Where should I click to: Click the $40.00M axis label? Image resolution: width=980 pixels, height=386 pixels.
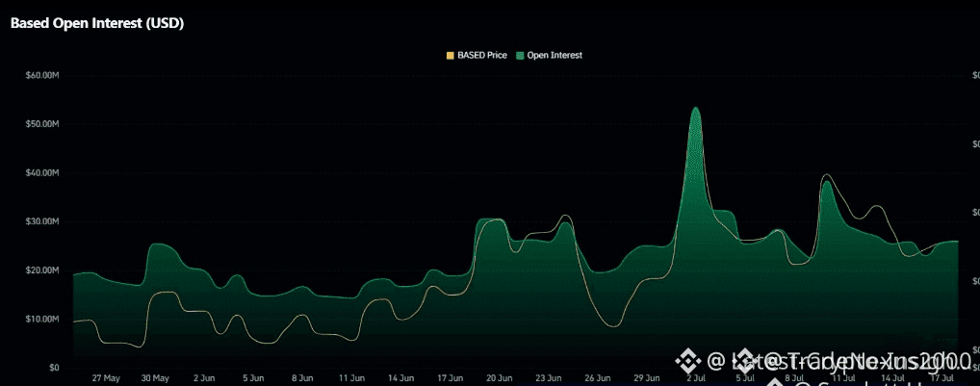click(x=42, y=172)
